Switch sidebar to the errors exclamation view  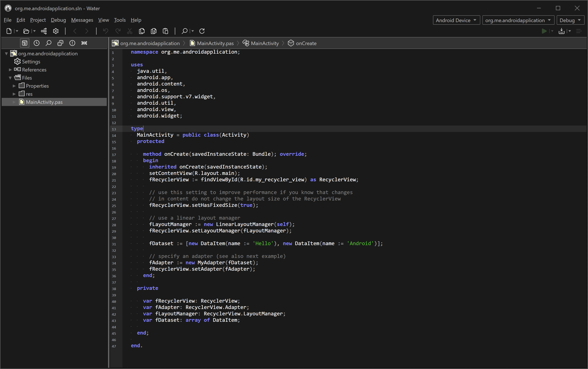pyautogui.click(x=72, y=43)
